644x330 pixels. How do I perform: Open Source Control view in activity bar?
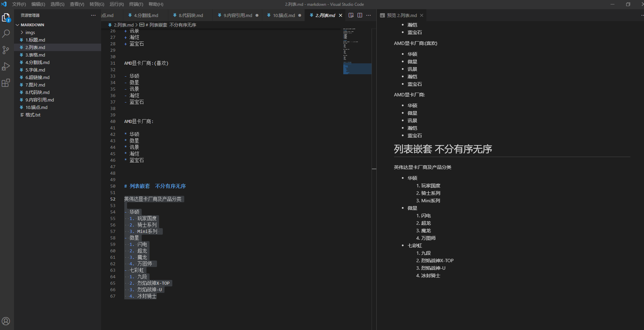point(6,50)
